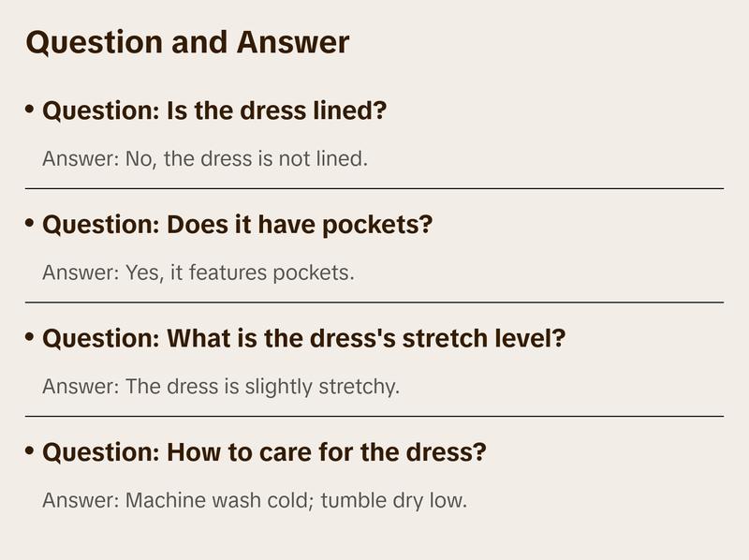749x560 pixels.
Task: Expand the "Is the dress lined?" question
Action: pos(276,111)
